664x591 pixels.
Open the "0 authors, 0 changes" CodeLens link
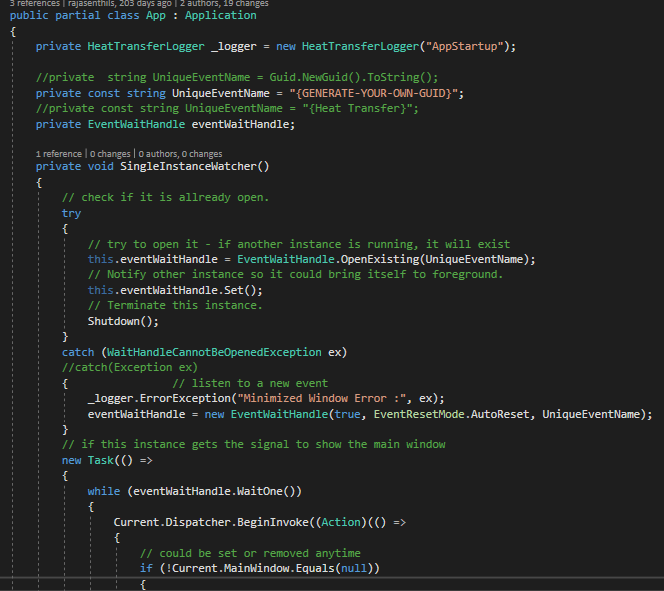pos(180,154)
